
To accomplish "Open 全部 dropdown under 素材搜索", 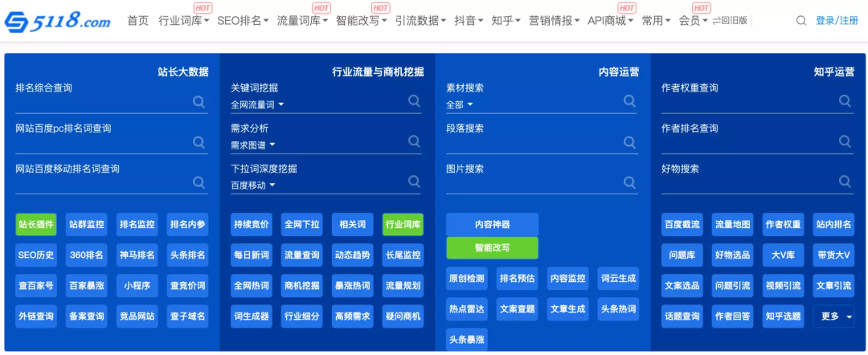I will click(460, 104).
